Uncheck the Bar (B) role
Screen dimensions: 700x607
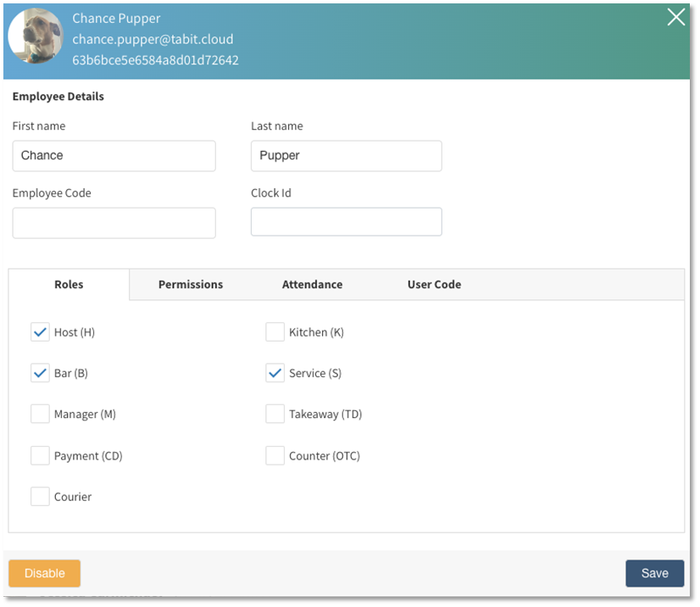point(40,373)
